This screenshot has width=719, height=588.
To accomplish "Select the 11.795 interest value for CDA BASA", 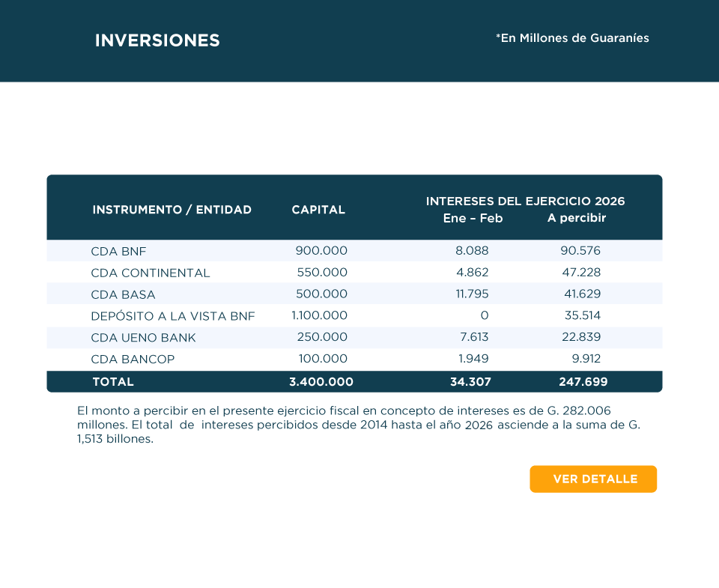I will click(472, 294).
